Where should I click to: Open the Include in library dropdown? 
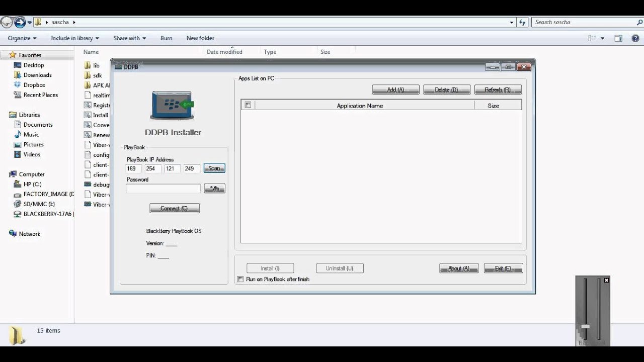click(x=75, y=38)
